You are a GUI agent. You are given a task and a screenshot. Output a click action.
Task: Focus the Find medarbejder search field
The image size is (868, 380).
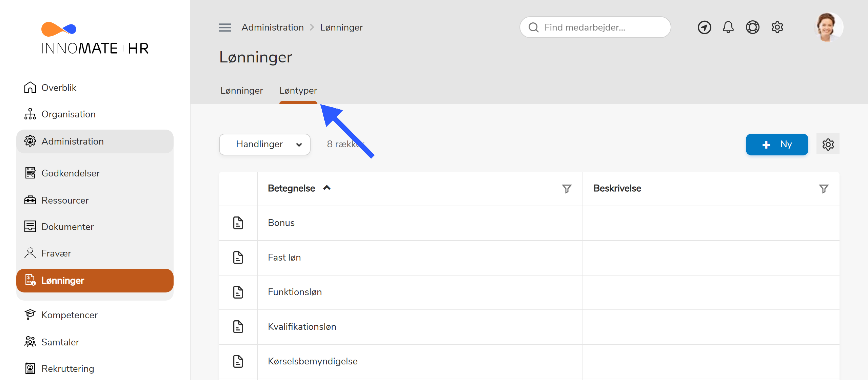pyautogui.click(x=595, y=27)
